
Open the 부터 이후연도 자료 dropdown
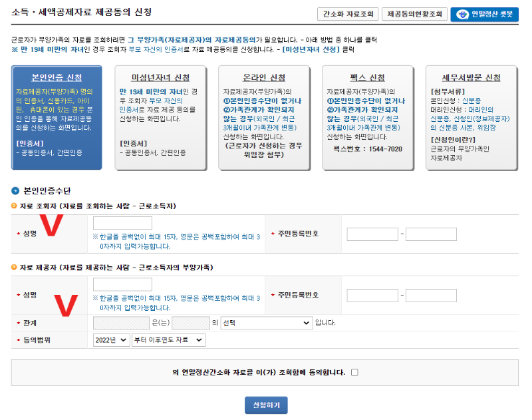169,340
